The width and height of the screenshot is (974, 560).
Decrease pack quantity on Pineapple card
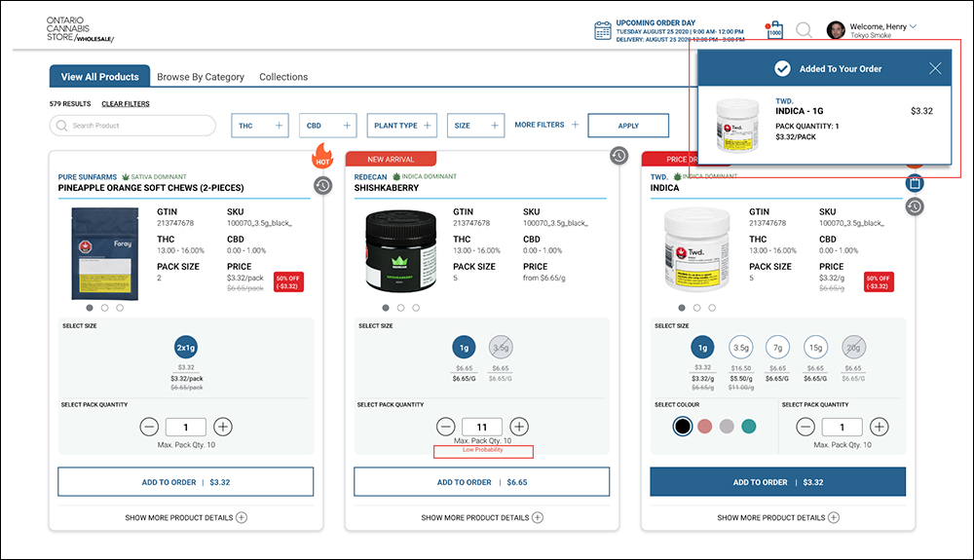coord(149,427)
